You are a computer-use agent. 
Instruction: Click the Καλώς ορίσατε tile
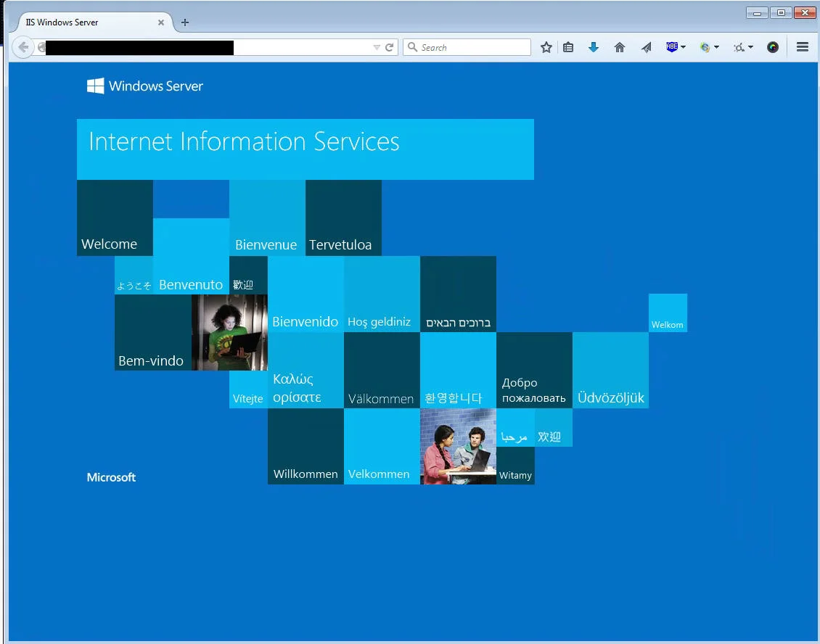click(306, 371)
